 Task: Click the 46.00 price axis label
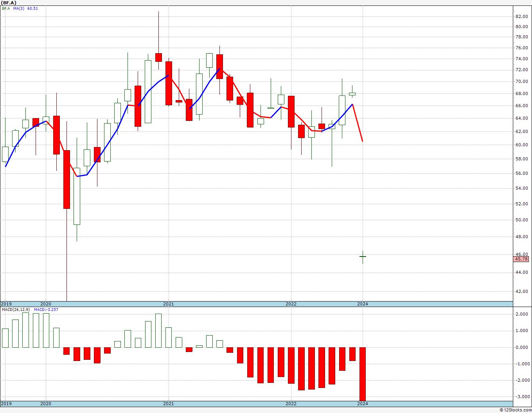pos(521,254)
